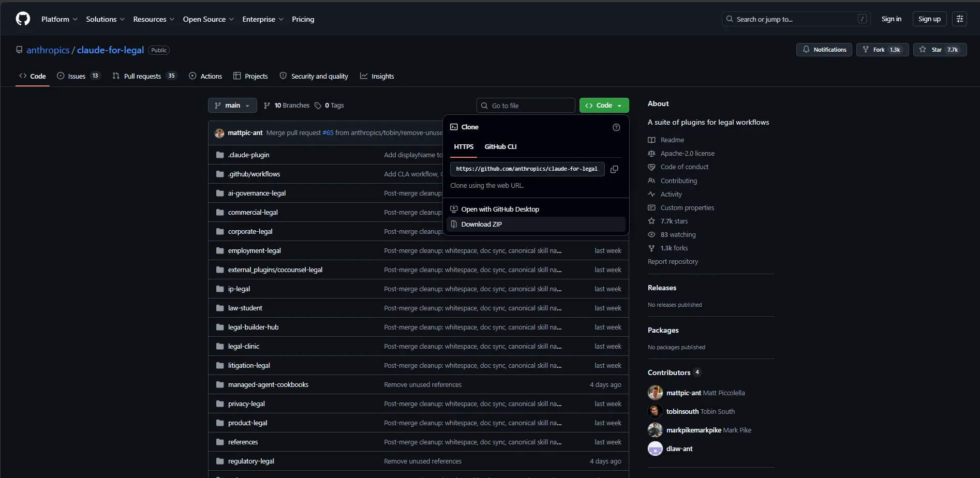View 10 Branches link
980x478 pixels.
(x=287, y=106)
